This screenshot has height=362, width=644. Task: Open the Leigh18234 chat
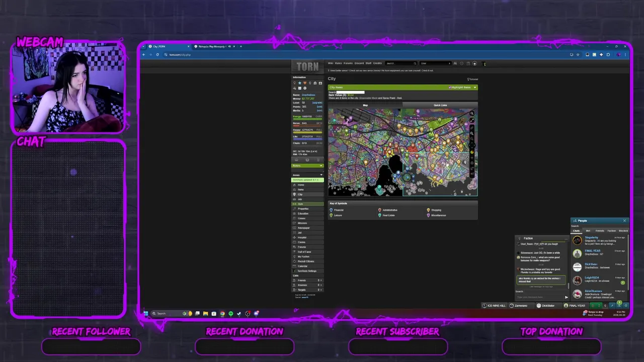599,280
